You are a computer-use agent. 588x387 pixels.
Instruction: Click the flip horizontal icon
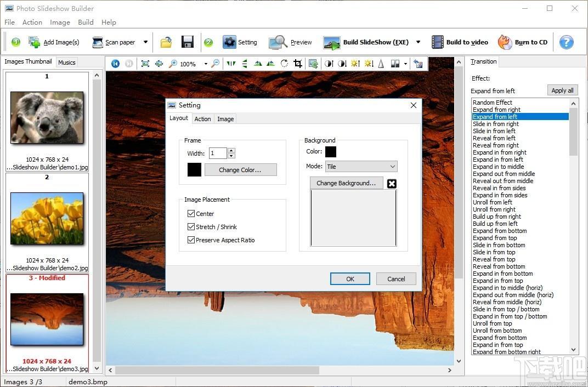click(x=231, y=64)
